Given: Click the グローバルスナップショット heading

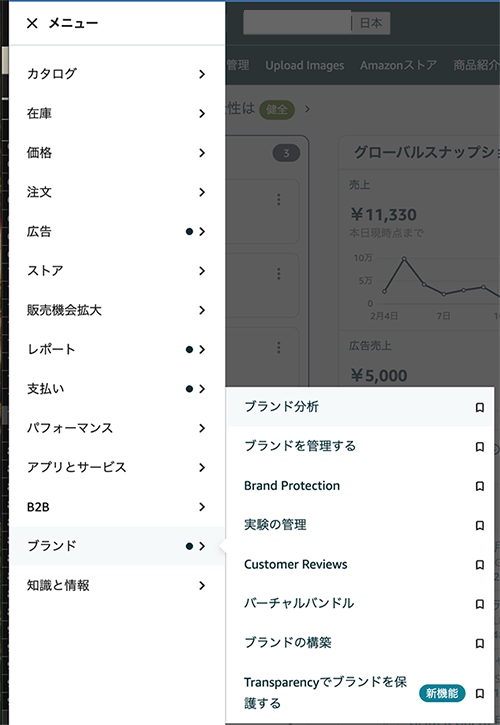Looking at the screenshot, I should point(426,152).
